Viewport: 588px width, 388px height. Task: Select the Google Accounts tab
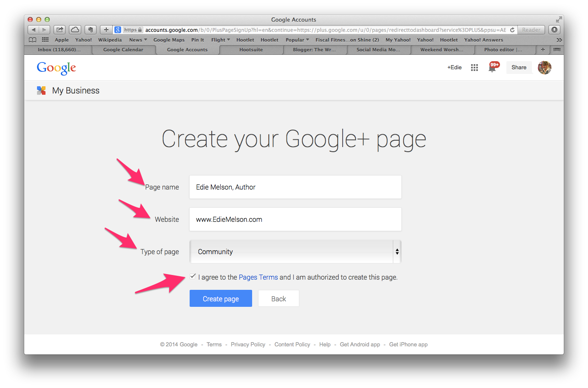pyautogui.click(x=187, y=50)
